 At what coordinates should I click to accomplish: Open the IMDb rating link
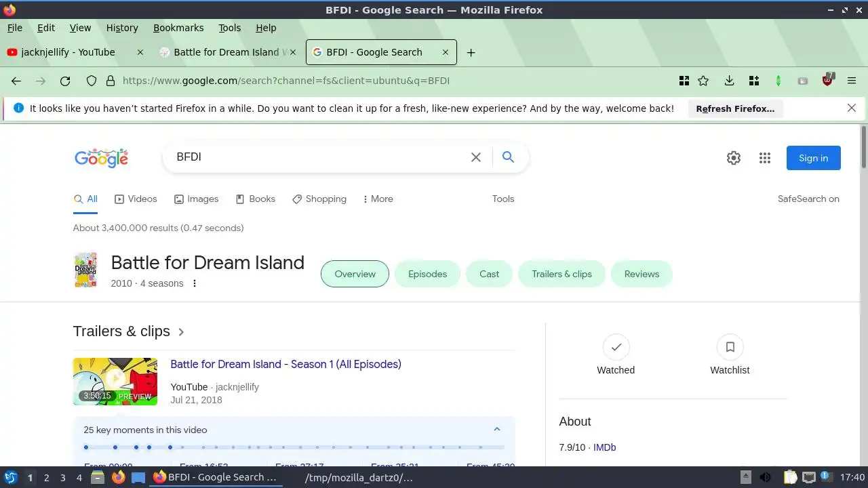(604, 447)
